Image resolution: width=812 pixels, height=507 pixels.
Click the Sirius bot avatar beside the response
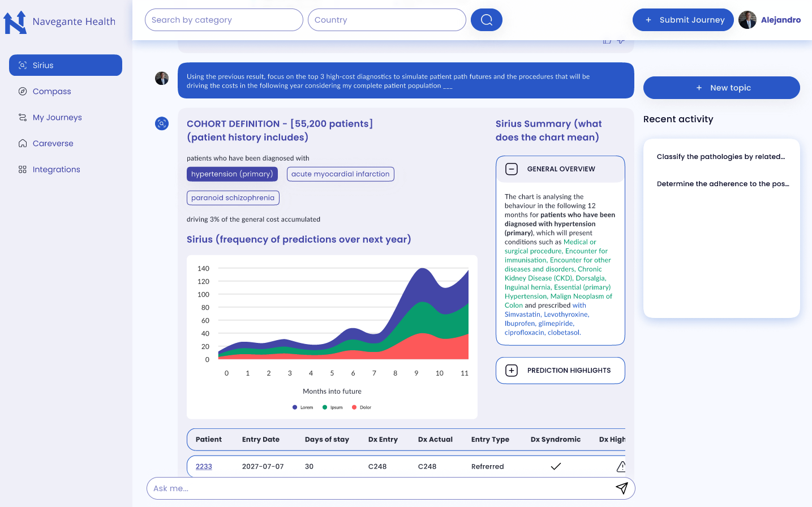pos(162,123)
